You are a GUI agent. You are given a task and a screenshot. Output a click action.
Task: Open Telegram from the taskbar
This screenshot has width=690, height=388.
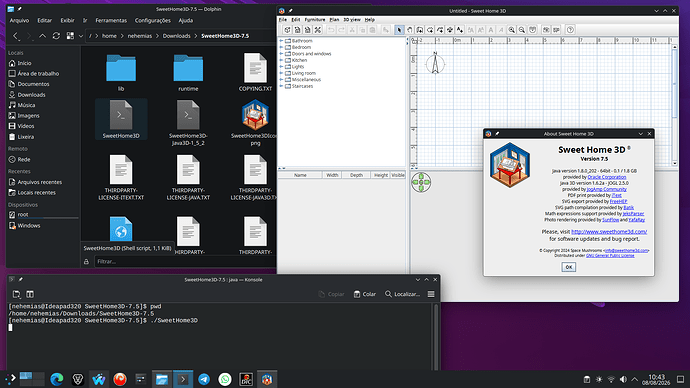coord(204,379)
